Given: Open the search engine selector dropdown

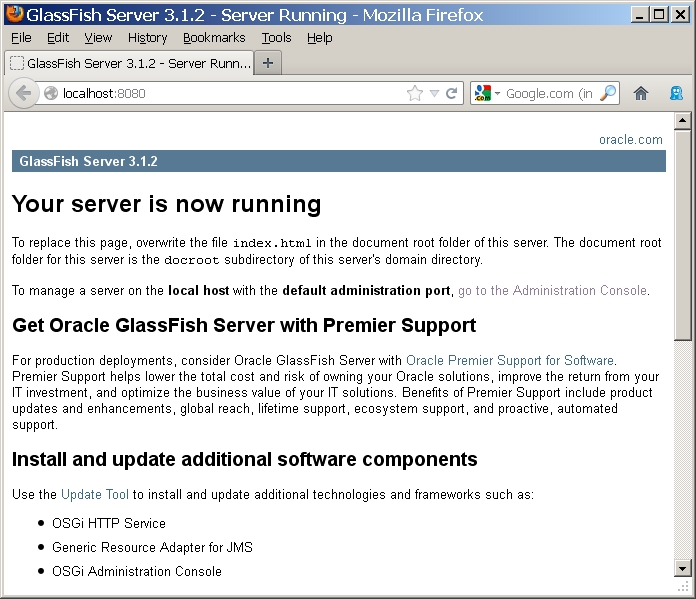Looking at the screenshot, I should [487, 93].
